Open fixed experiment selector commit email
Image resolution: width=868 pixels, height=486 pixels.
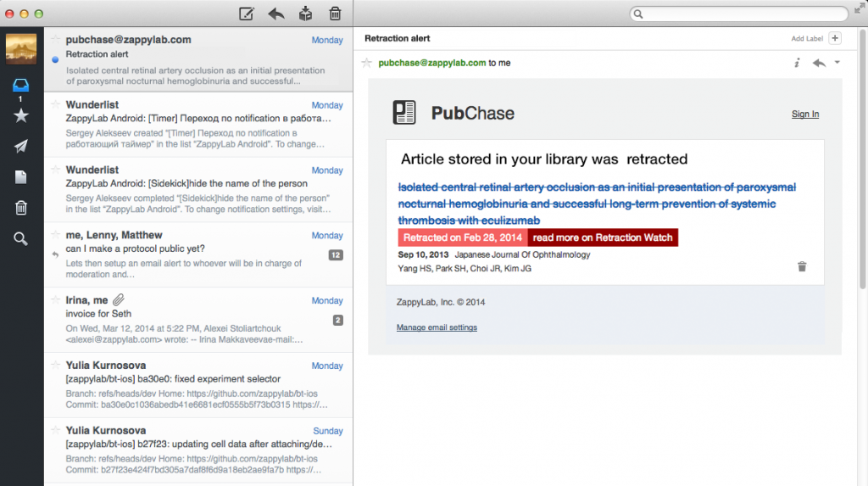198,385
